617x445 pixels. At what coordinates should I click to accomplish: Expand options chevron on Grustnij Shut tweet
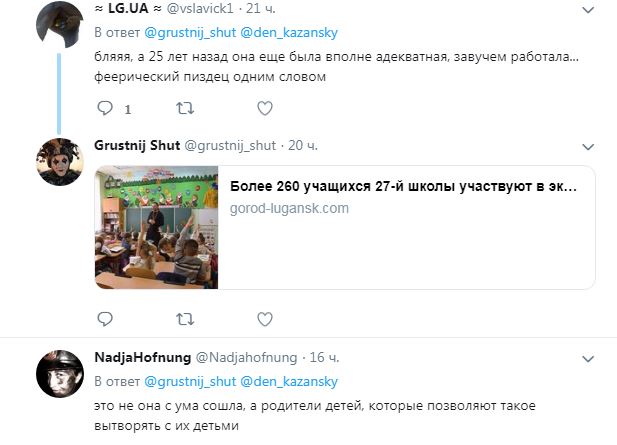click(x=588, y=147)
